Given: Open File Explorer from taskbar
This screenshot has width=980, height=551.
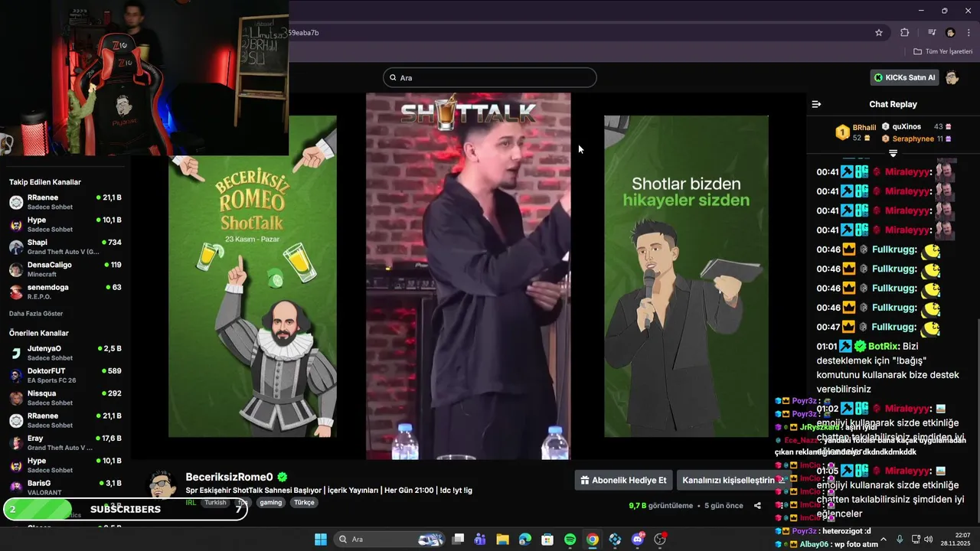Looking at the screenshot, I should 502,540.
